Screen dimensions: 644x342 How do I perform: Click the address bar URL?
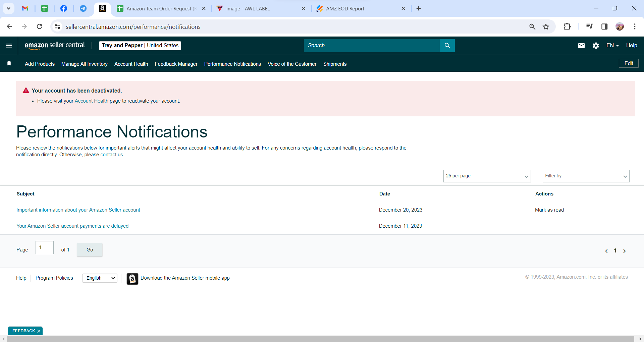pos(133,27)
